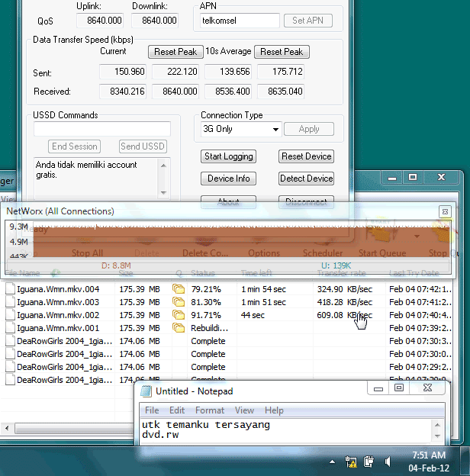The image size is (470, 476).
Task: Click the Rebuildi... status of Iguana.Wmn.mkv.001
Action: [209, 328]
